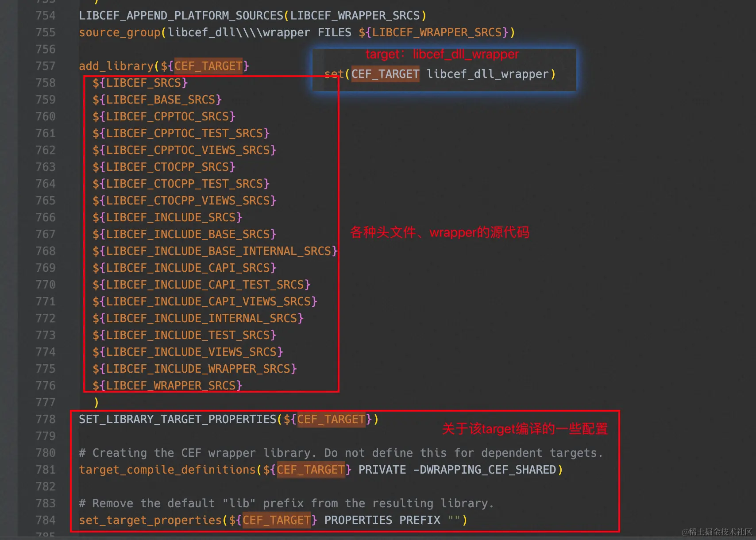Click line number 757 in the gutter
The height and width of the screenshot is (540, 756).
[46, 66]
